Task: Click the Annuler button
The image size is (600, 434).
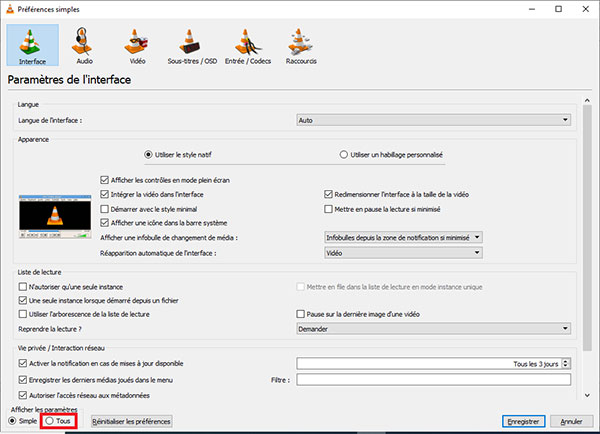Action: point(571,421)
